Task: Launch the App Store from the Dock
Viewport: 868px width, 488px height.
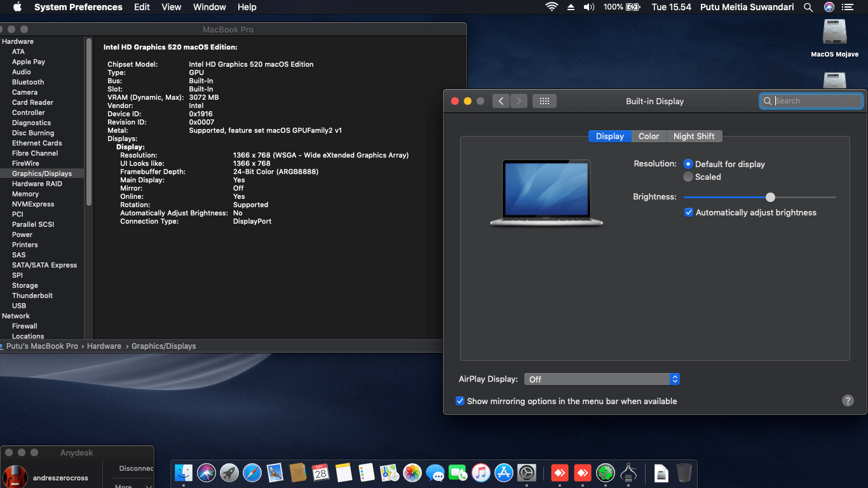Action: (x=504, y=473)
